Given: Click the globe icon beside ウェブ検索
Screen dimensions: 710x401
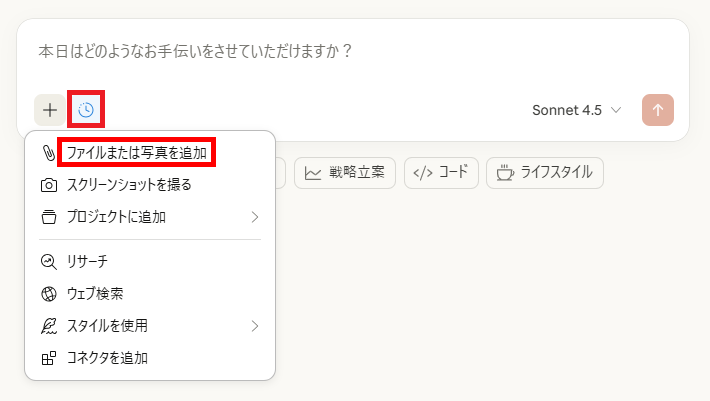Looking at the screenshot, I should click(x=48, y=294).
